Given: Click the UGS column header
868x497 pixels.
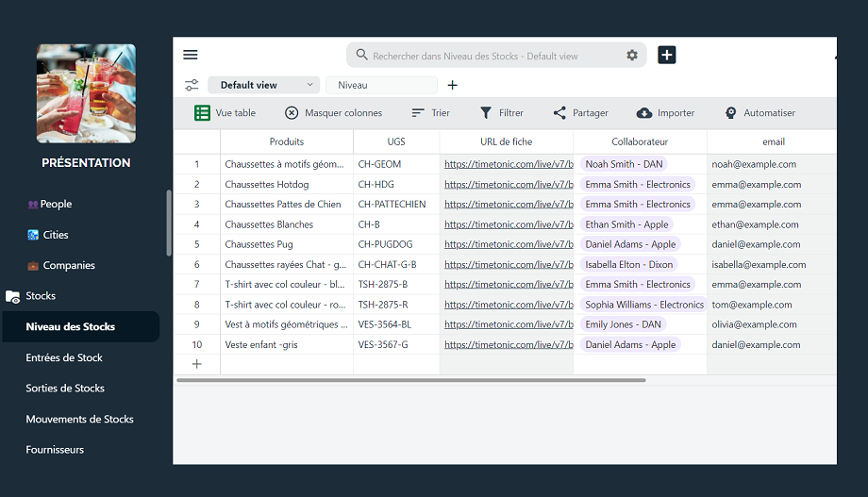Looking at the screenshot, I should point(396,141).
